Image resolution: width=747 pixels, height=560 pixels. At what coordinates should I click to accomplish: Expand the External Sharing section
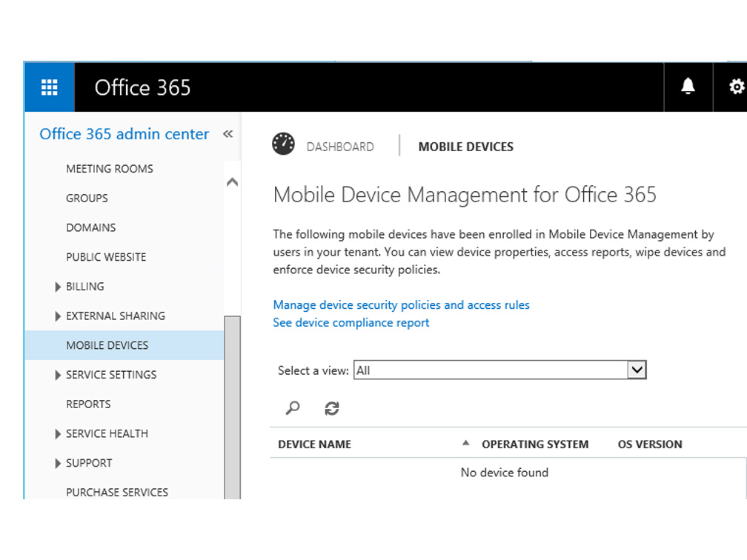pyautogui.click(x=58, y=316)
